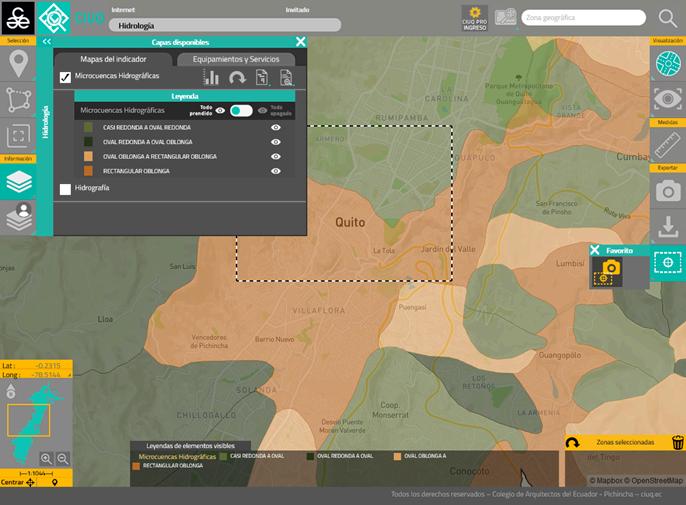Image resolution: width=686 pixels, height=505 pixels.
Task: Click the vertical Hidrología side tab
Action: coord(45,122)
